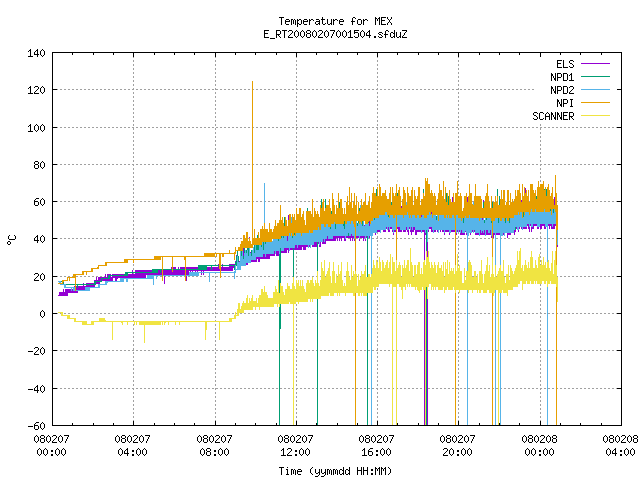
Task: Click the 080207 04:00 x-axis label
Action: point(132,445)
